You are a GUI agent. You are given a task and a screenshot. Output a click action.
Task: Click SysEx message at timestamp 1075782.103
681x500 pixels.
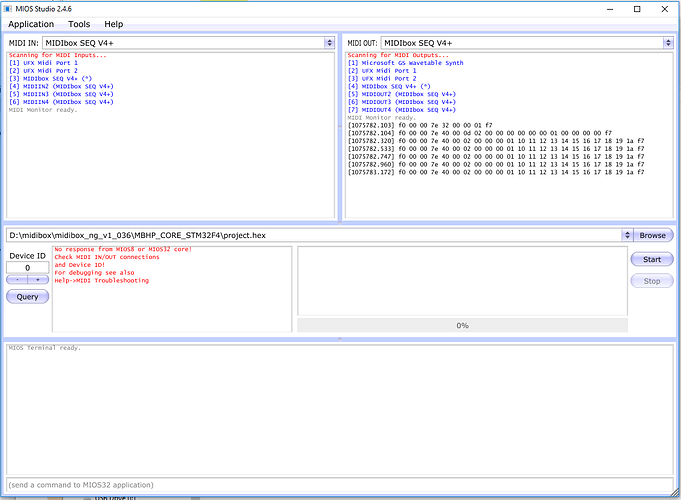point(420,125)
